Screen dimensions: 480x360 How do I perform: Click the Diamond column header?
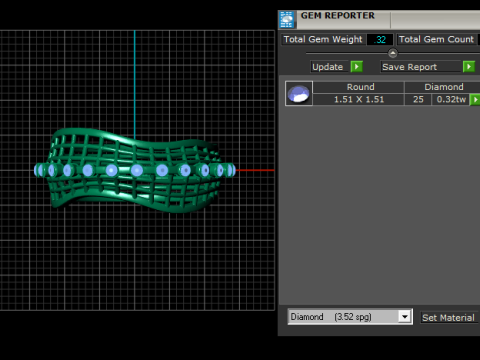pyautogui.click(x=443, y=87)
